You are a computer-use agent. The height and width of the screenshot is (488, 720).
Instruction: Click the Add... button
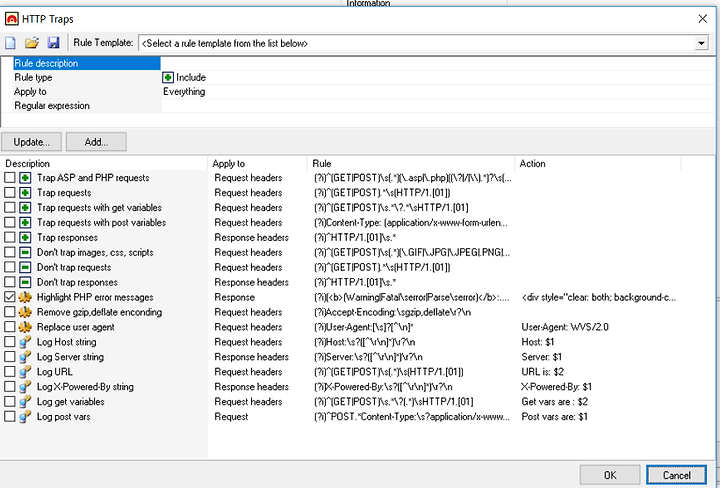96,142
